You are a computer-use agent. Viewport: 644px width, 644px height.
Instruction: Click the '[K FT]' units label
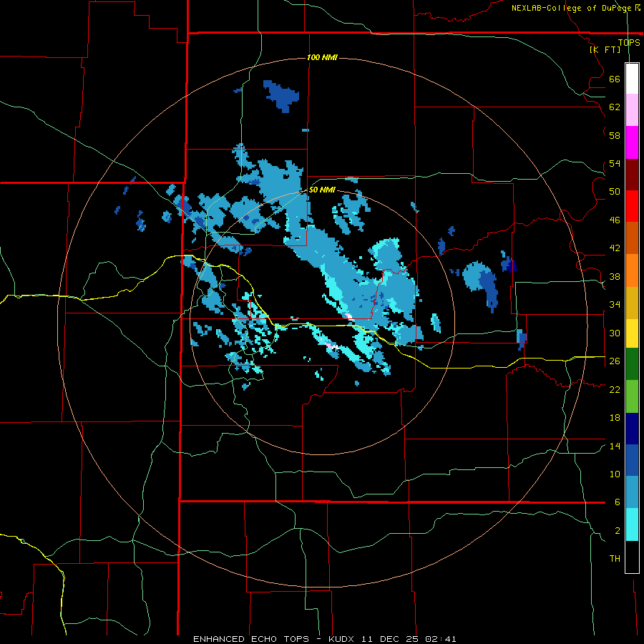[x=605, y=50]
